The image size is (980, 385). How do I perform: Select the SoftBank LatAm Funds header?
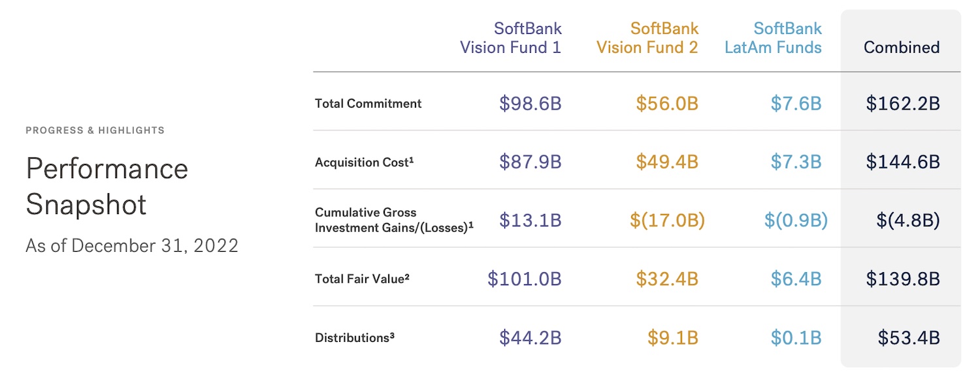[773, 38]
